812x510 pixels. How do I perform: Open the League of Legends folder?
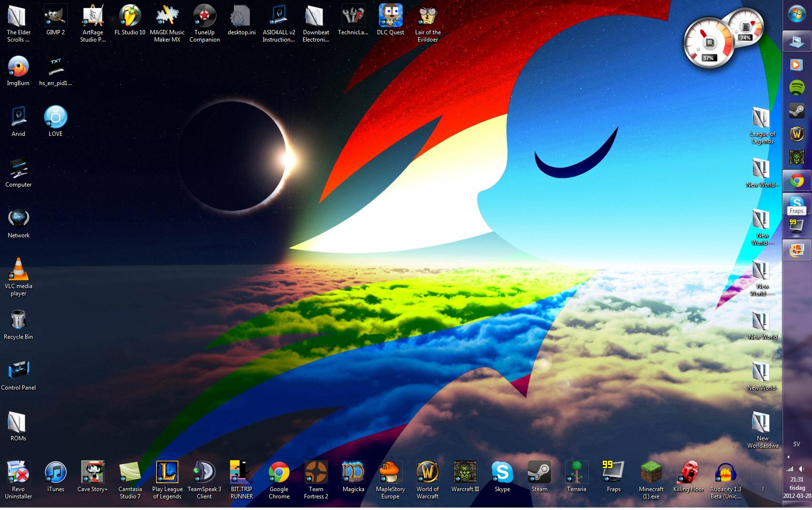(763, 125)
